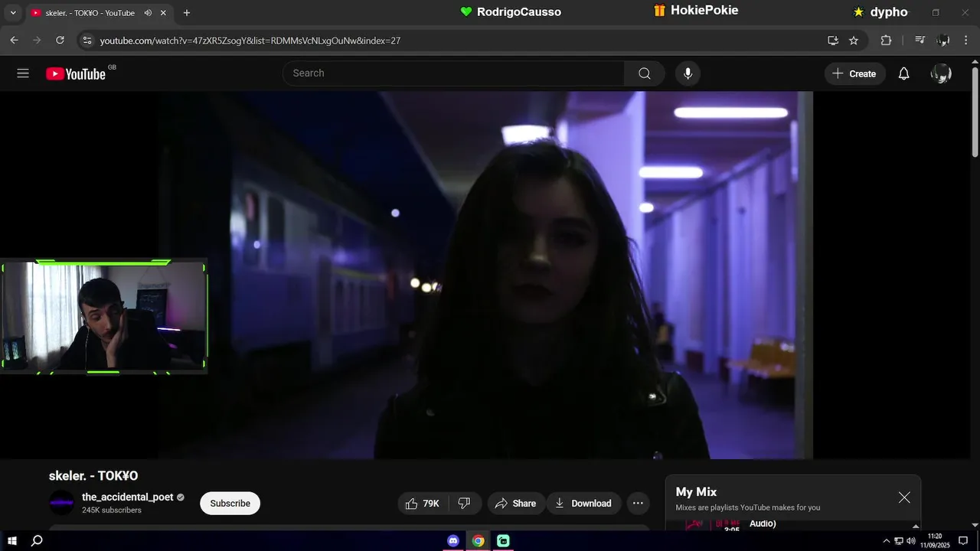Open Chrome profile avatar
980x551 pixels.
[x=943, y=41]
